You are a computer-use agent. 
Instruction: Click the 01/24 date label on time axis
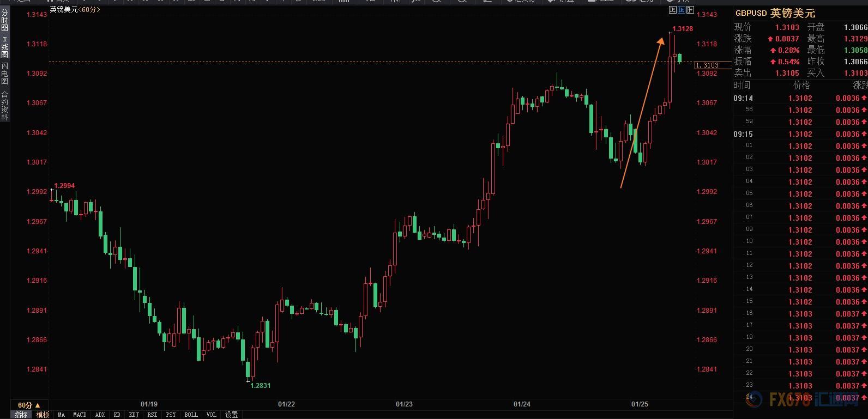(522, 404)
